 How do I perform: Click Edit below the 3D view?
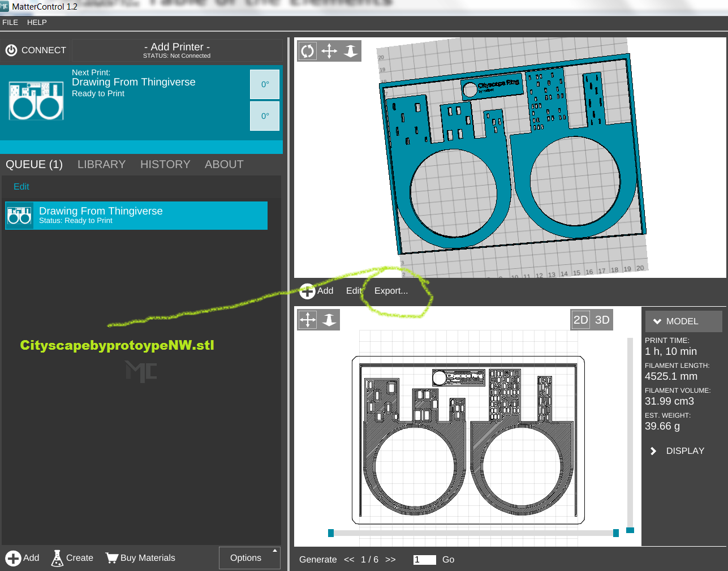click(x=354, y=291)
